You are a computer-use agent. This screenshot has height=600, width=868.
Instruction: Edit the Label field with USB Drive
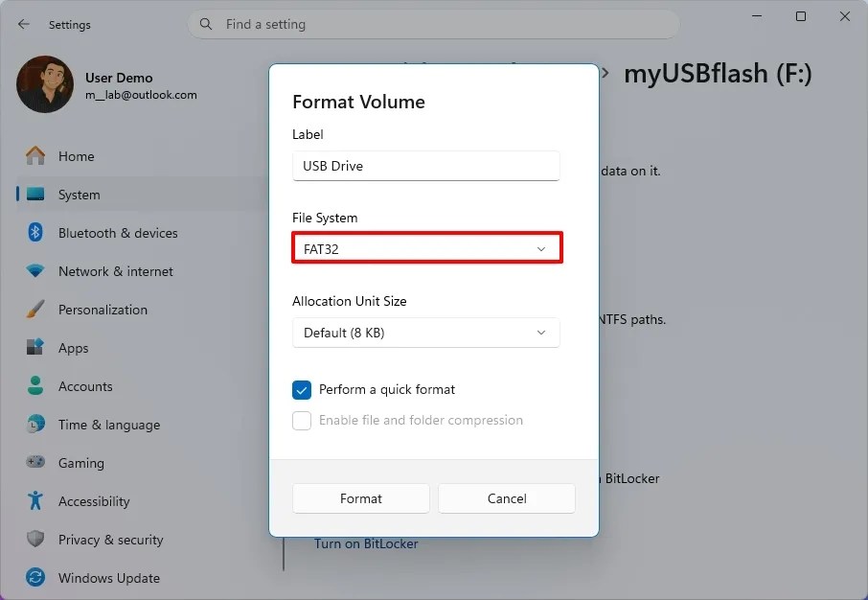click(x=425, y=166)
